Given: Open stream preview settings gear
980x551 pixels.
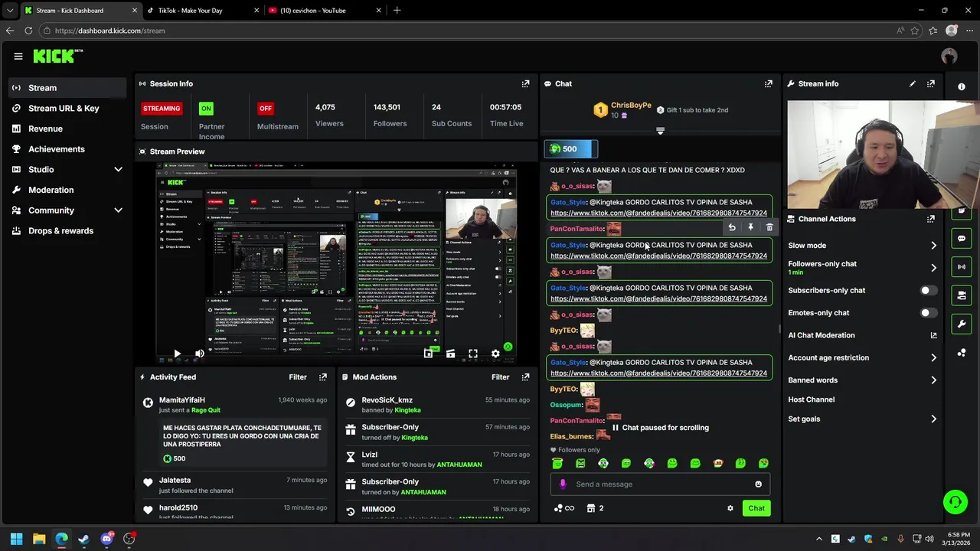Looking at the screenshot, I should 495,354.
